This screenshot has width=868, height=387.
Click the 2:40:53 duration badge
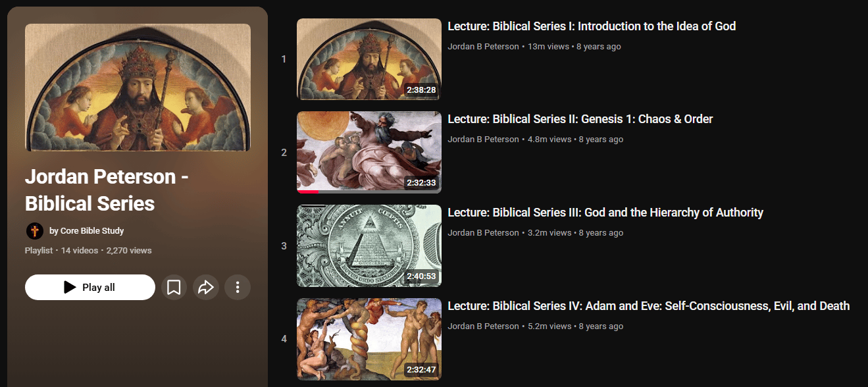[421, 276]
